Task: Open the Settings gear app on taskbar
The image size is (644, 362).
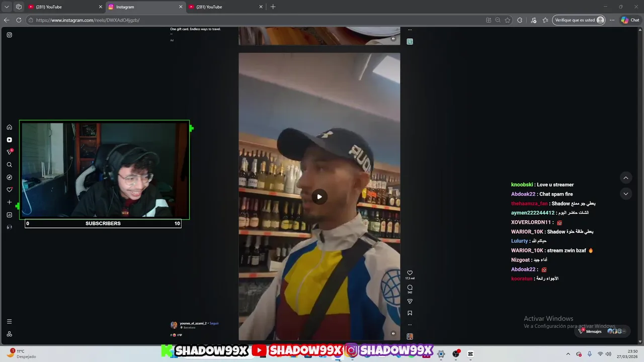Action: [441, 354]
